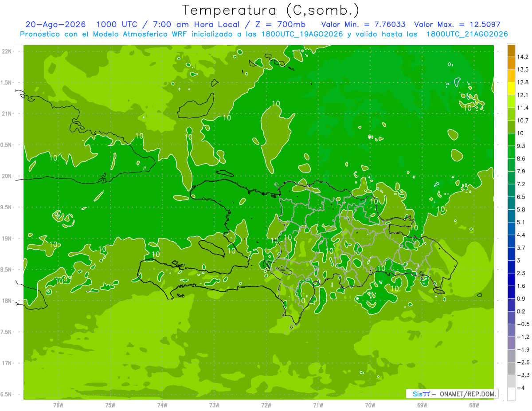Click the "14.2" colorbar scale label
The image size is (532, 411).
point(523,57)
